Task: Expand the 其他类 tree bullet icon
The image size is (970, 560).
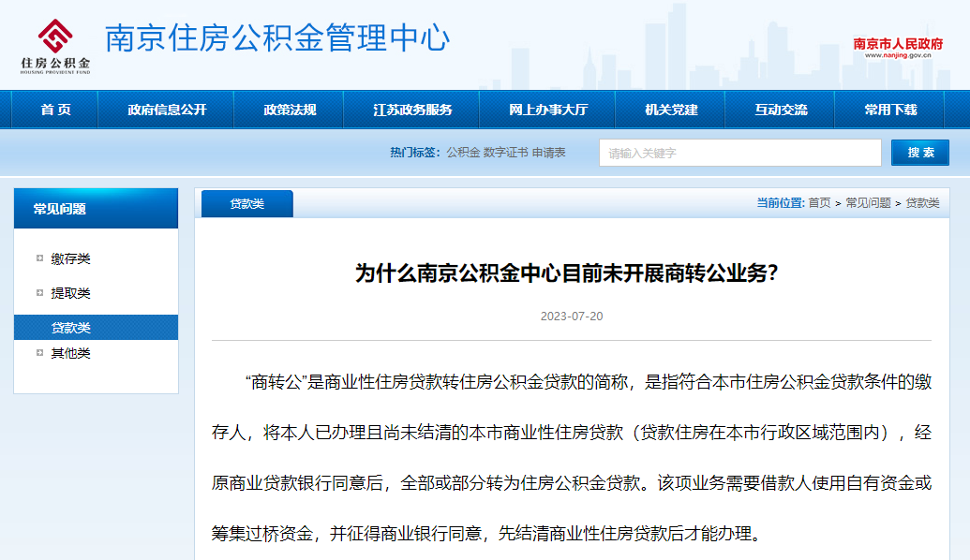Action: click(x=39, y=353)
